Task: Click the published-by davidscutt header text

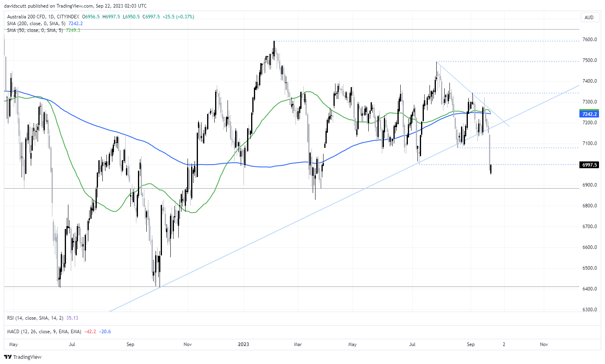Action: (x=76, y=6)
